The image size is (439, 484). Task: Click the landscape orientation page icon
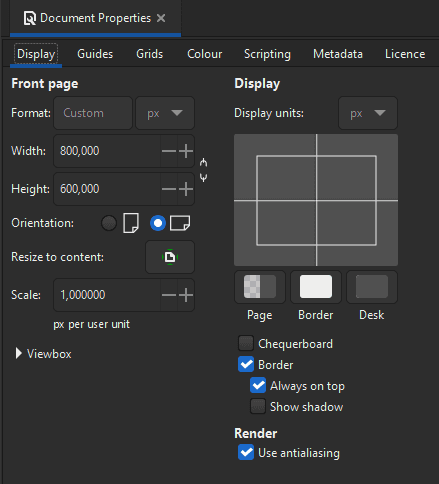pos(180,223)
